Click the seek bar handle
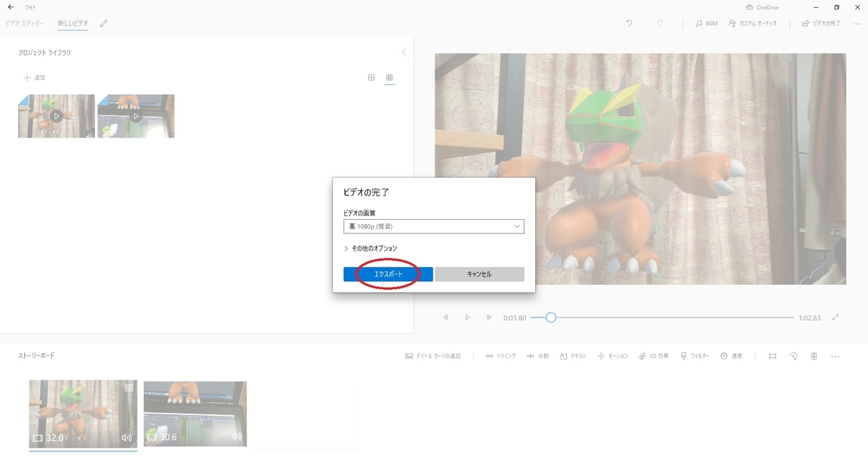The width and height of the screenshot is (868, 470). click(x=550, y=317)
